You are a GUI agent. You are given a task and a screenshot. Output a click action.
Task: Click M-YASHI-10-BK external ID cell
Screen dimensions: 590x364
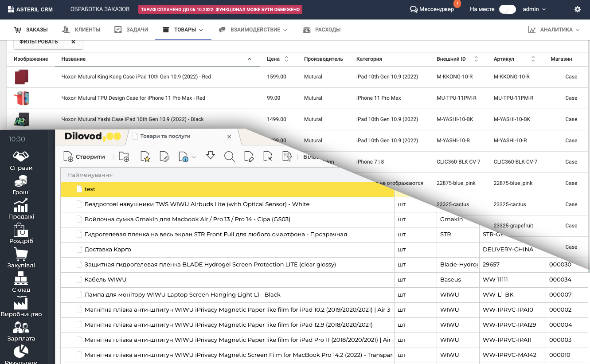(x=455, y=119)
